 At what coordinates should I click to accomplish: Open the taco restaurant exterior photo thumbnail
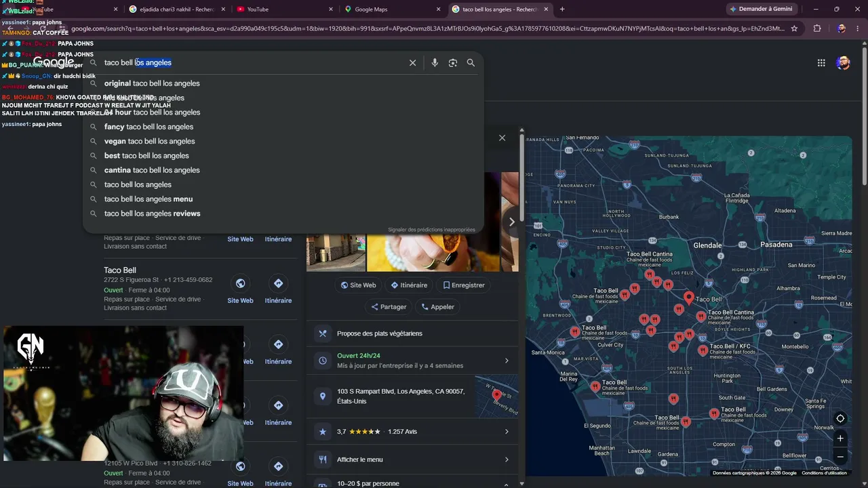point(336,252)
